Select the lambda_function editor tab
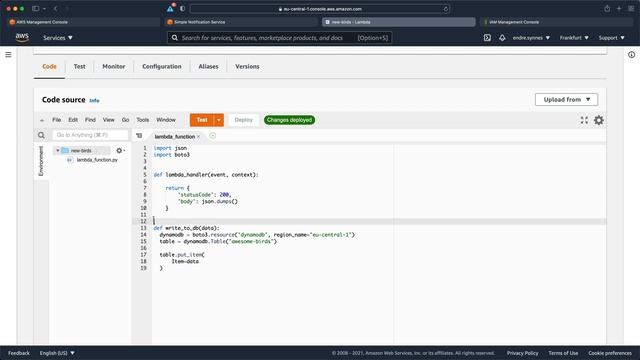The image size is (640, 360). point(175,136)
